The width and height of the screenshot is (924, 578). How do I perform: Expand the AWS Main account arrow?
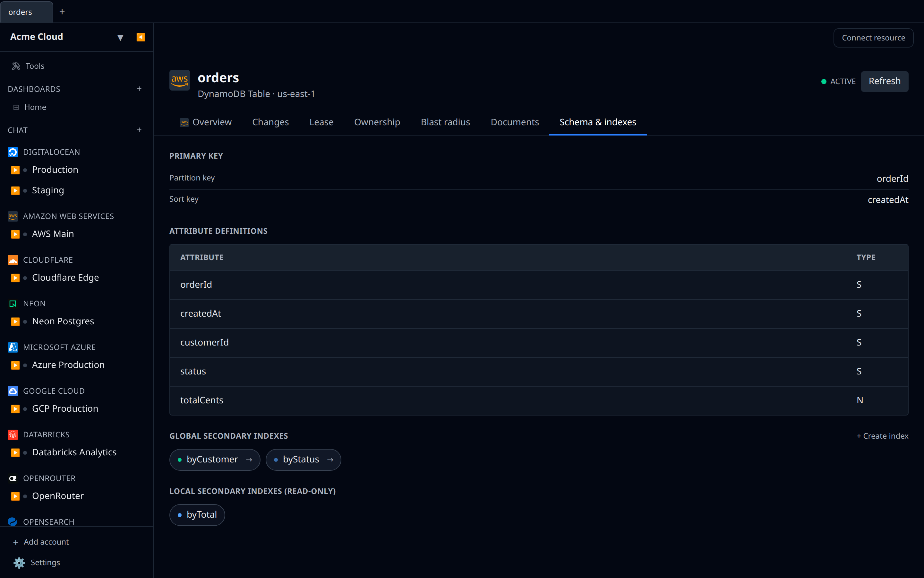pyautogui.click(x=15, y=234)
